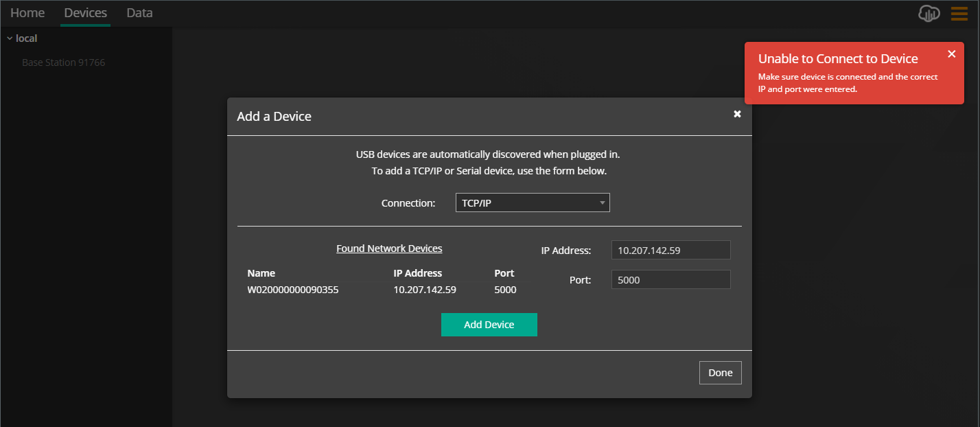Open the Found Network Devices link
This screenshot has width=980, height=427.
[389, 248]
